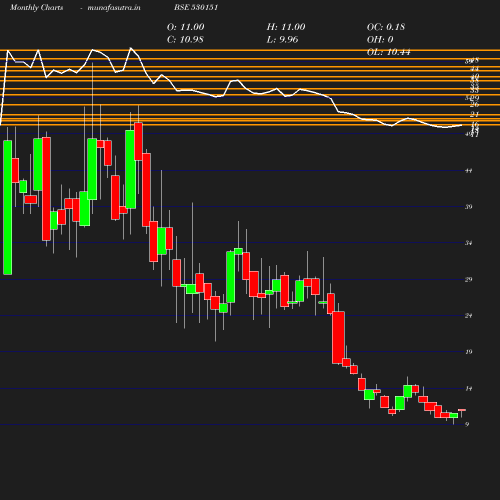Click the price axis label 24

(x=468, y=315)
